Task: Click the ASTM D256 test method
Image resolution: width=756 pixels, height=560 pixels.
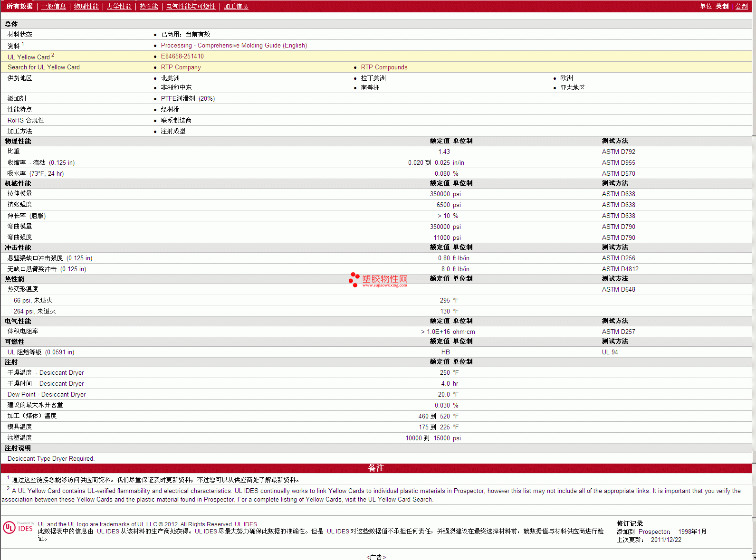Action: (x=618, y=258)
